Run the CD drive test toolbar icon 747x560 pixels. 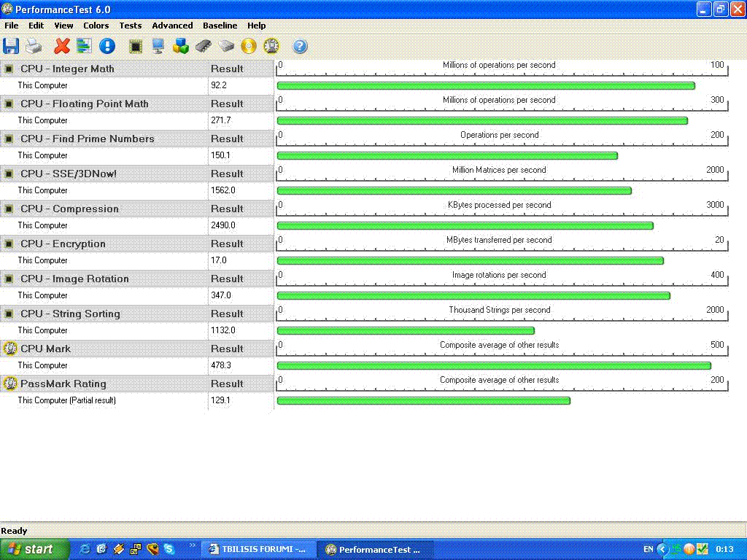[x=249, y=46]
